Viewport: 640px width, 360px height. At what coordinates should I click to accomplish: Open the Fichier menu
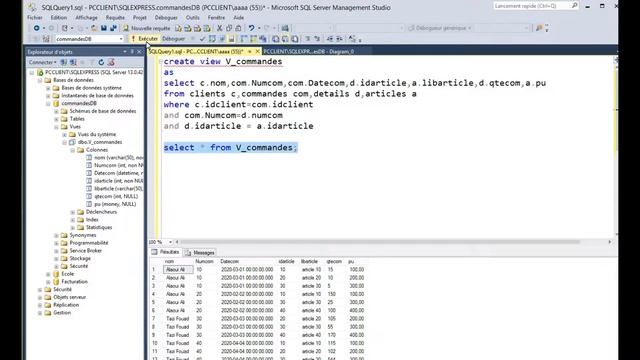pos(35,18)
